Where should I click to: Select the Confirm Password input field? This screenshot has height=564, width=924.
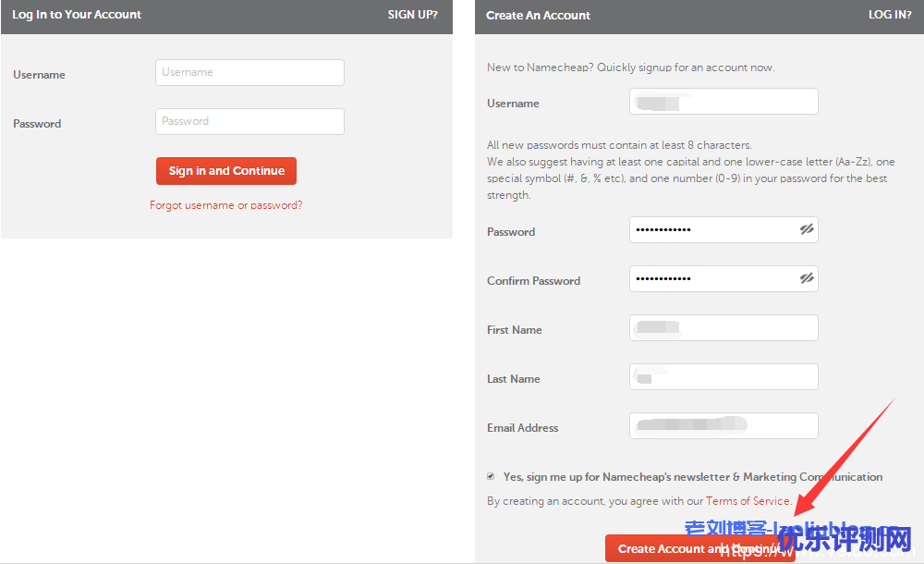point(711,279)
